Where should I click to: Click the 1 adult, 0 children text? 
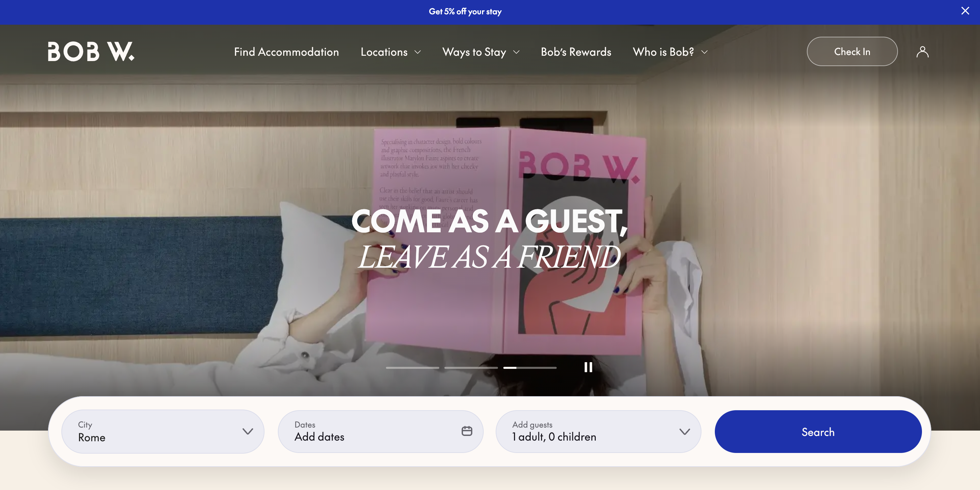click(554, 437)
